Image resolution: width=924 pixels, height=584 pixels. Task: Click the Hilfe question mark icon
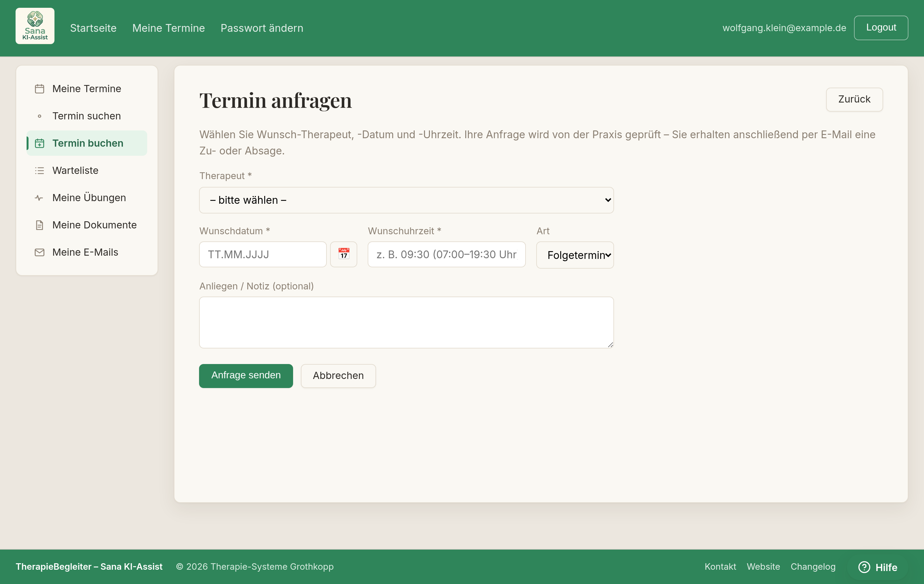(864, 567)
